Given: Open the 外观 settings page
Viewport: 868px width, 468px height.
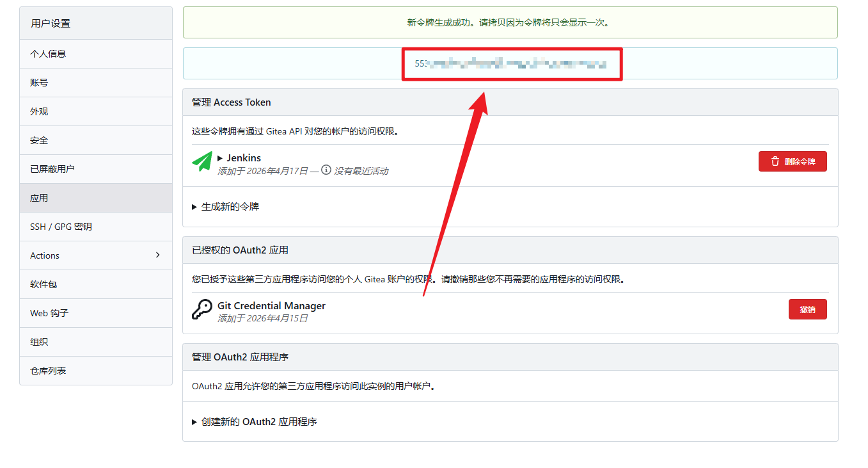Looking at the screenshot, I should point(39,111).
